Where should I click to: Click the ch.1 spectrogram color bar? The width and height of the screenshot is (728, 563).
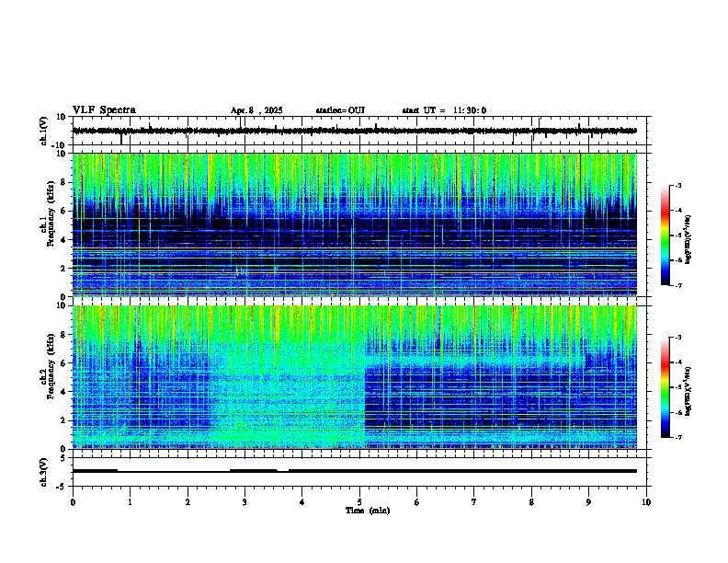(665, 236)
